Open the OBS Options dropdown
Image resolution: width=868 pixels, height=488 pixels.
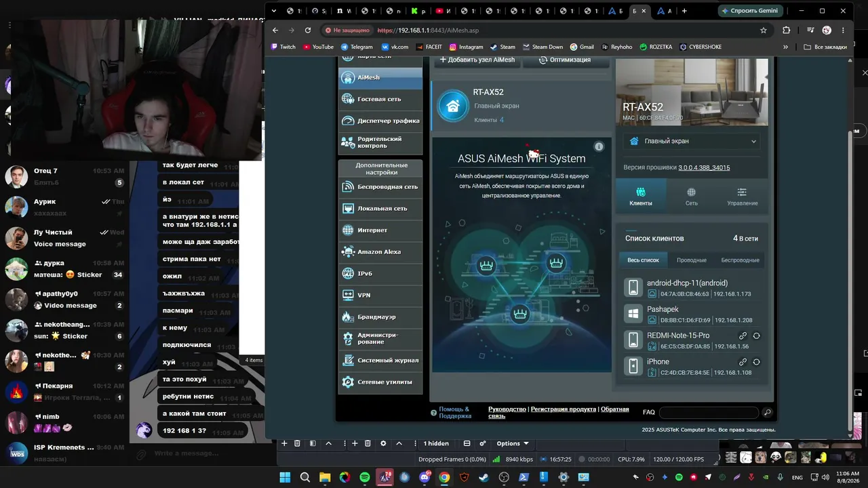pyautogui.click(x=513, y=443)
